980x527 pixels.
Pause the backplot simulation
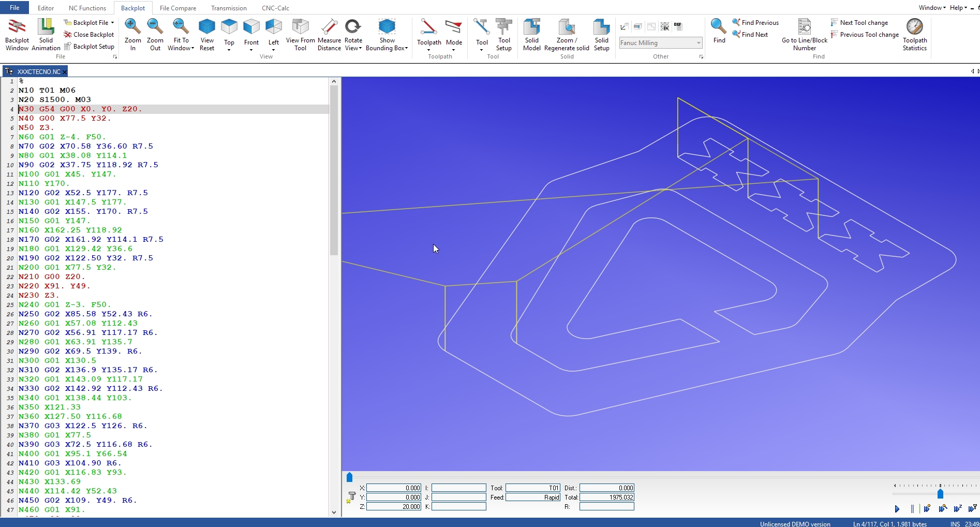912,509
